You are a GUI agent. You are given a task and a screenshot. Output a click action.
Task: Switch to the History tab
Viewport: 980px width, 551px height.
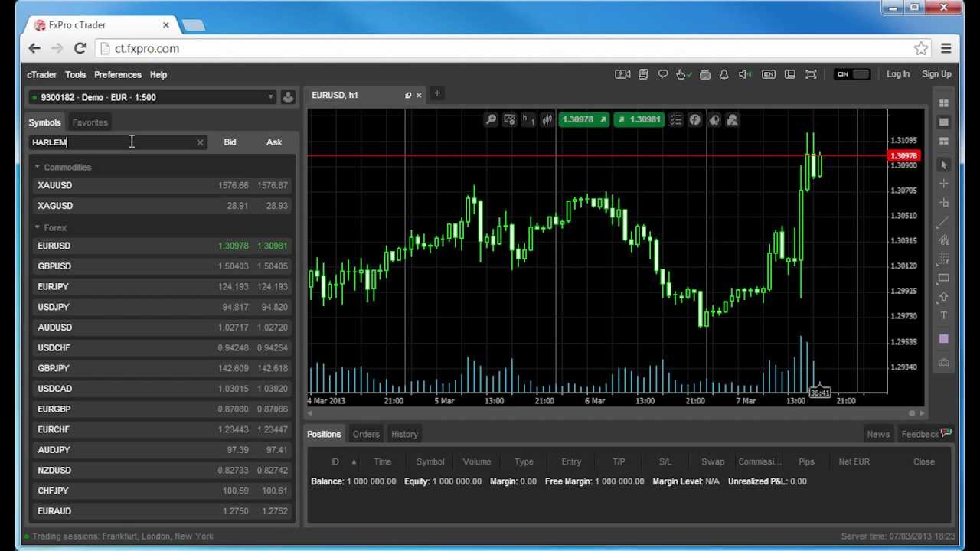(404, 434)
